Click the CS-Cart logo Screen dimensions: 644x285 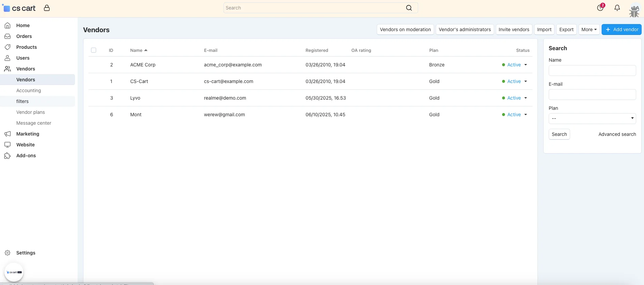pos(19,8)
